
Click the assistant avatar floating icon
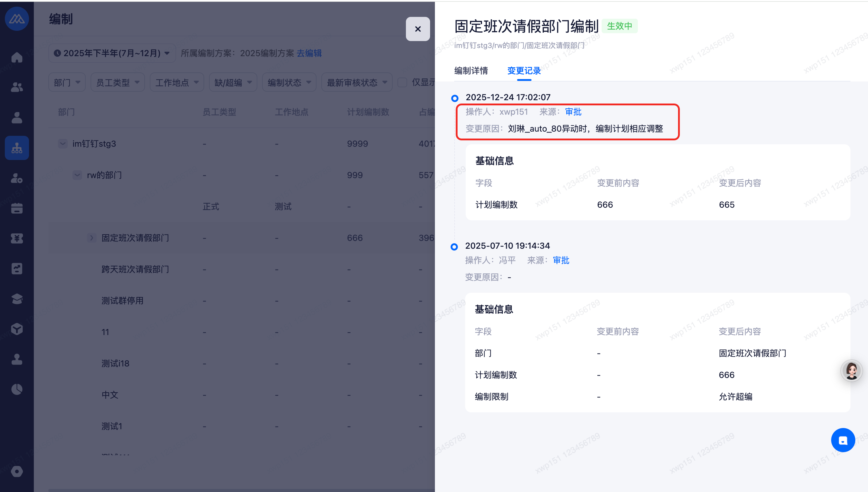[x=851, y=371]
